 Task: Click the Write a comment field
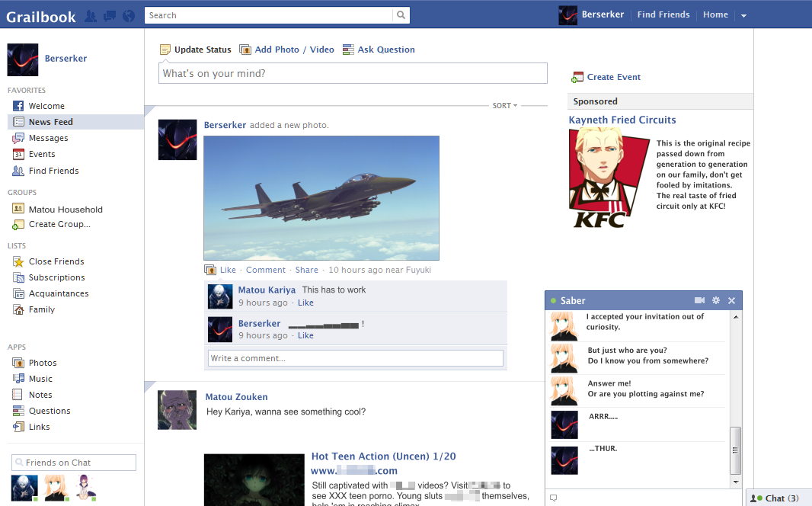click(355, 358)
